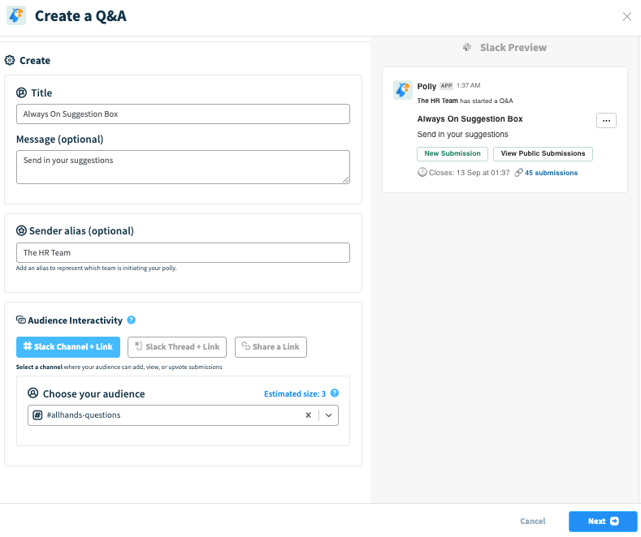Click the Create gear icon
641x537 pixels.
tap(9, 60)
